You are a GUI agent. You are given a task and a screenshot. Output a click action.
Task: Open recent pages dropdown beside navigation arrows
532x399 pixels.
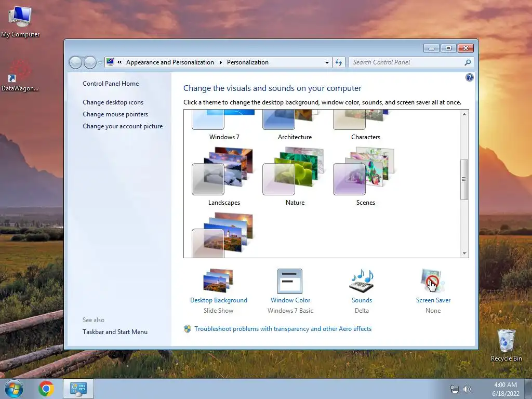[x=100, y=63]
